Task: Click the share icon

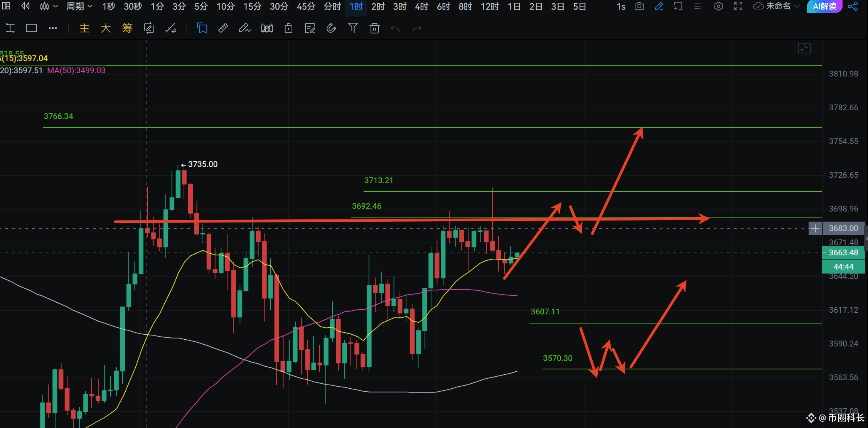Action: pyautogui.click(x=853, y=6)
